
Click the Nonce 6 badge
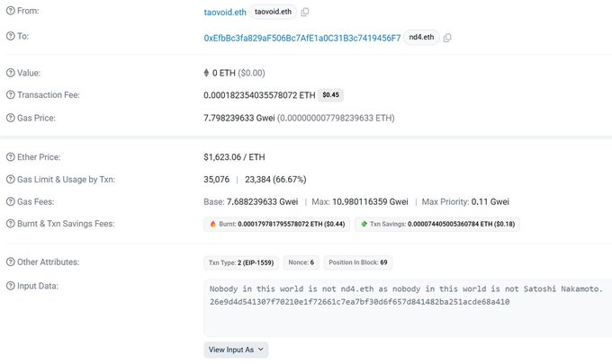coord(301,262)
